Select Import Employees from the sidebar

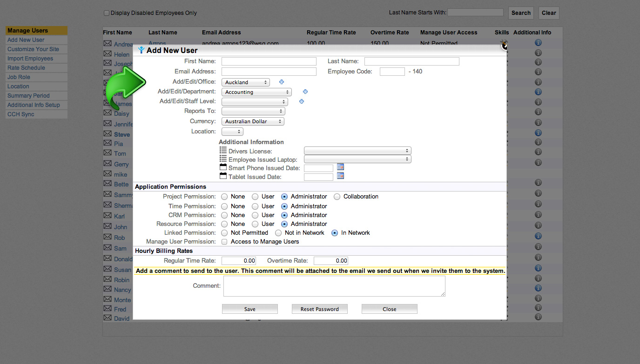(30, 59)
